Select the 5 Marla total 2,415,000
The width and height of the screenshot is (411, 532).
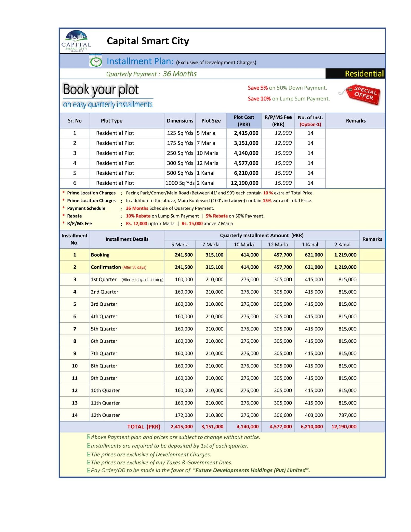(181, 427)
